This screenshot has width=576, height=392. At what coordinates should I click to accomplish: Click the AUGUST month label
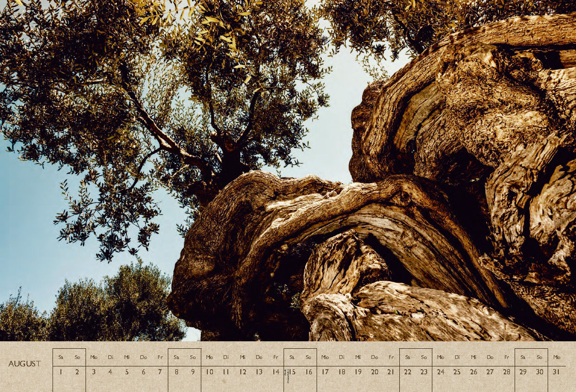pyautogui.click(x=25, y=364)
